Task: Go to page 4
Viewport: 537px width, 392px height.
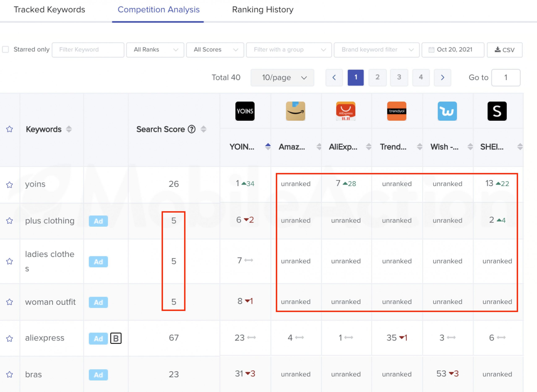Action: [421, 78]
